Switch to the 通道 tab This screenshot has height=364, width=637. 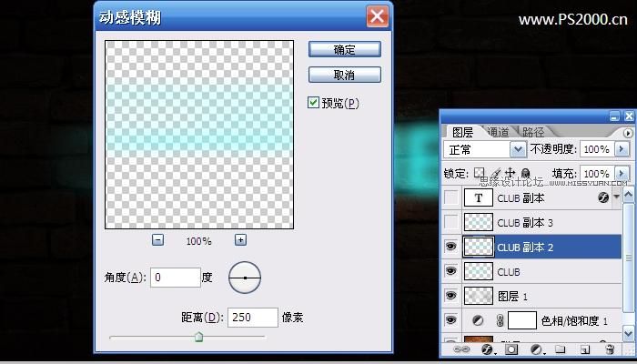tap(498, 132)
